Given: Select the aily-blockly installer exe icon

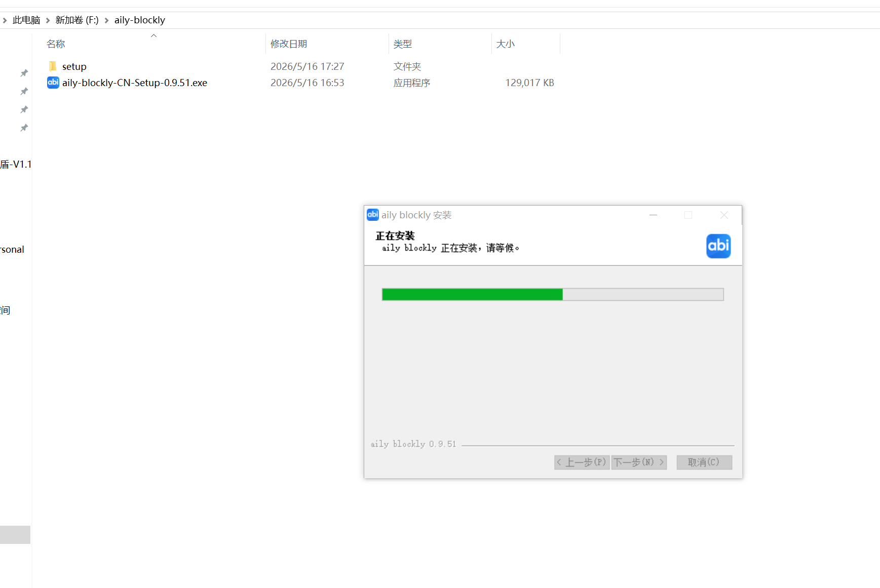Looking at the screenshot, I should click(x=53, y=83).
